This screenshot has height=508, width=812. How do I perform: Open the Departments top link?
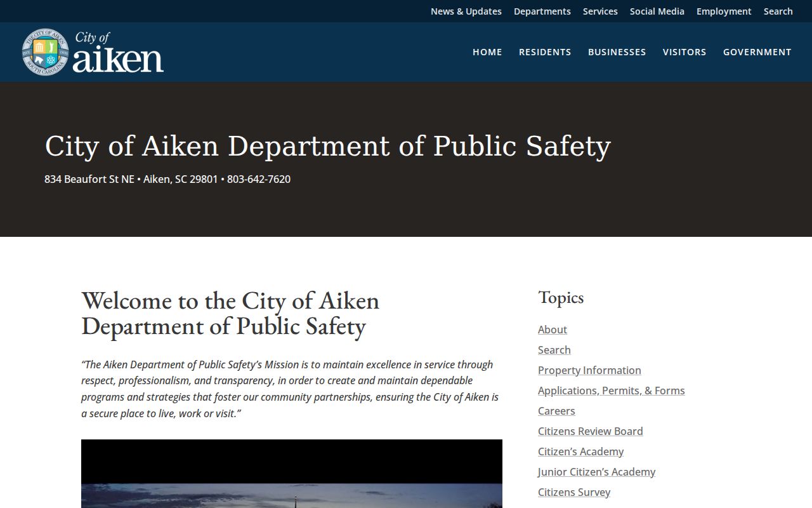point(542,11)
